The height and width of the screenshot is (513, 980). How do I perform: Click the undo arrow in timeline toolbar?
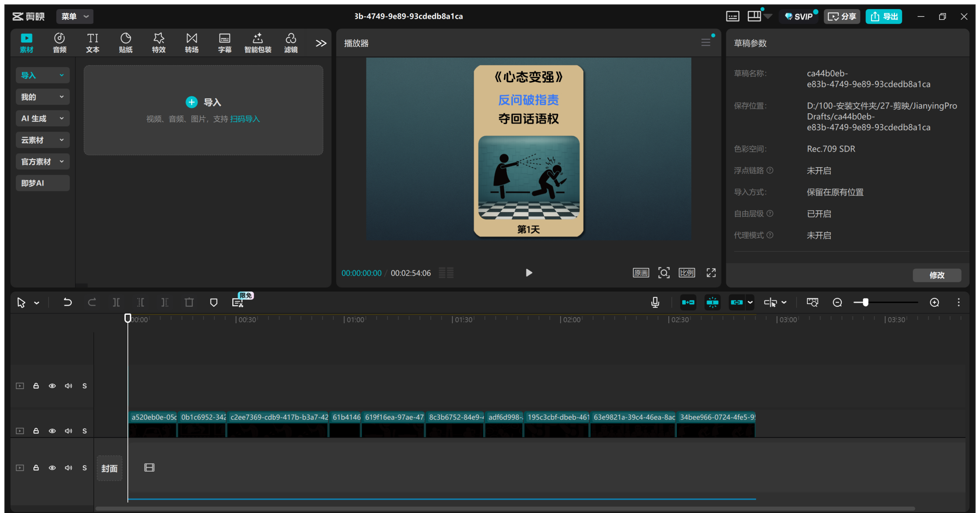pyautogui.click(x=67, y=303)
